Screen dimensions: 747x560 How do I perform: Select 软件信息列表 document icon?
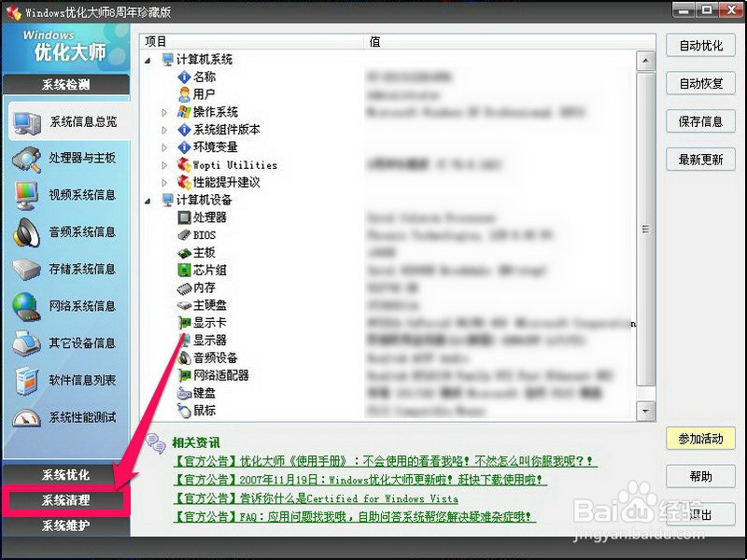click(x=26, y=381)
